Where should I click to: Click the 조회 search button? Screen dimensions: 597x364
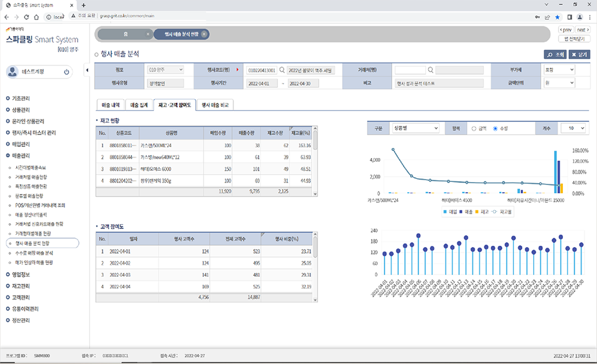555,54
